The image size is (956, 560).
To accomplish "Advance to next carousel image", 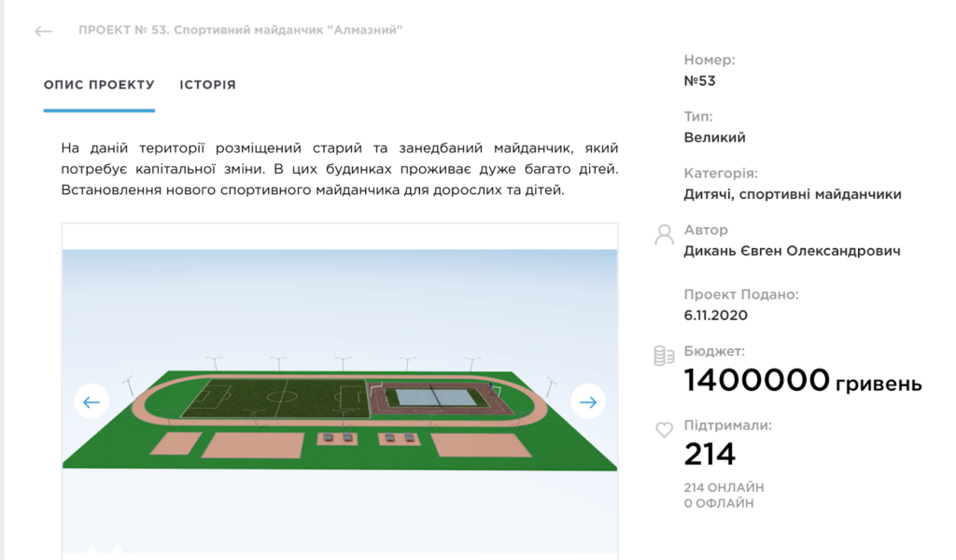I will point(588,402).
